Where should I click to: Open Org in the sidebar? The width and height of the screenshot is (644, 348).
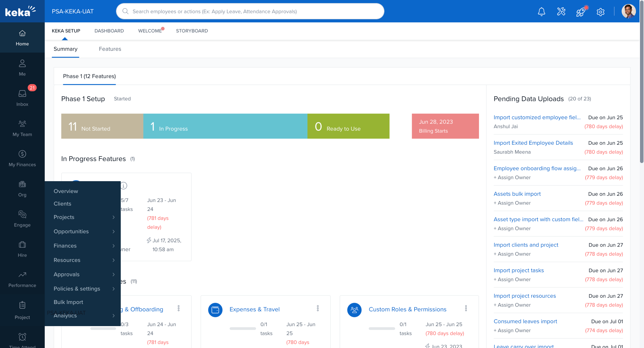click(x=22, y=188)
